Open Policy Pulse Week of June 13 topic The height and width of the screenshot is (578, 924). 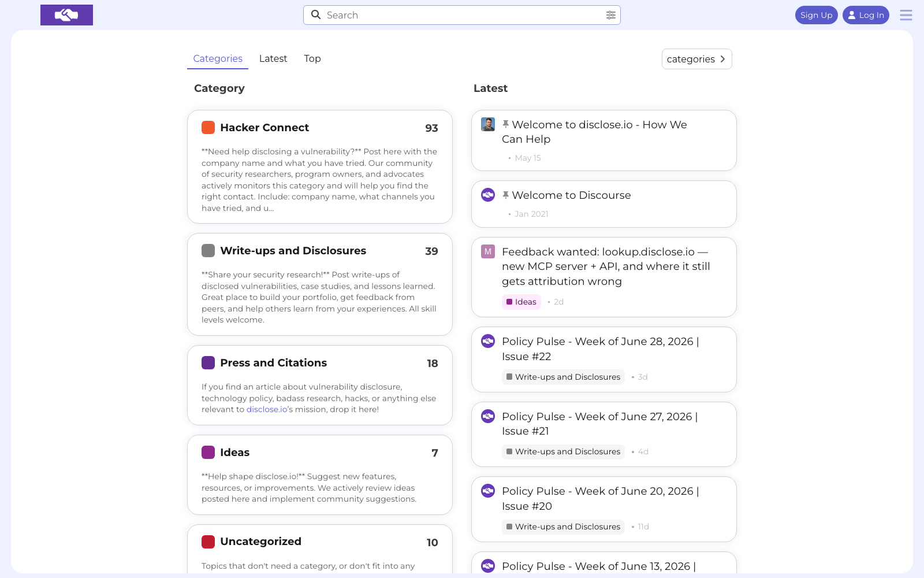click(599, 566)
